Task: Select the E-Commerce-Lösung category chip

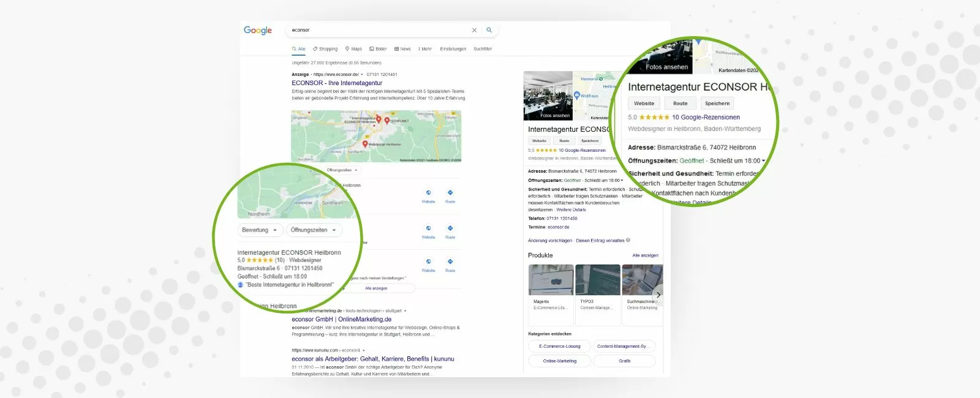Action: point(559,347)
